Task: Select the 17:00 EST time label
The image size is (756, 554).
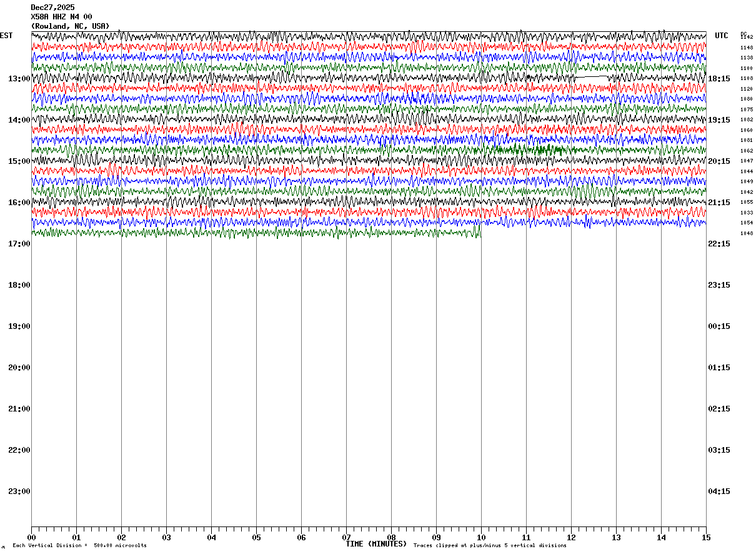Action: click(19, 244)
